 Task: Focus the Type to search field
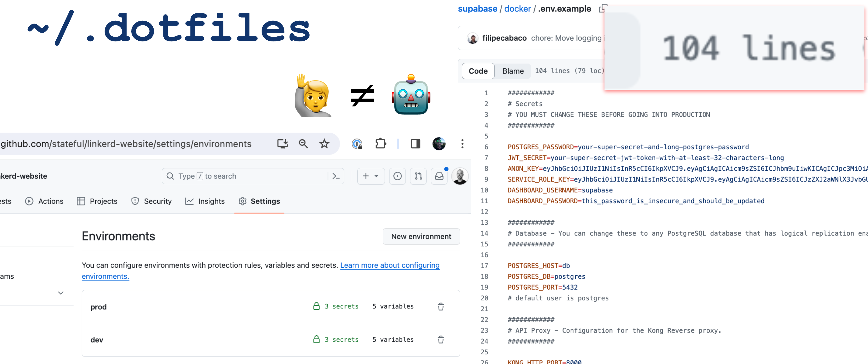[x=236, y=176]
